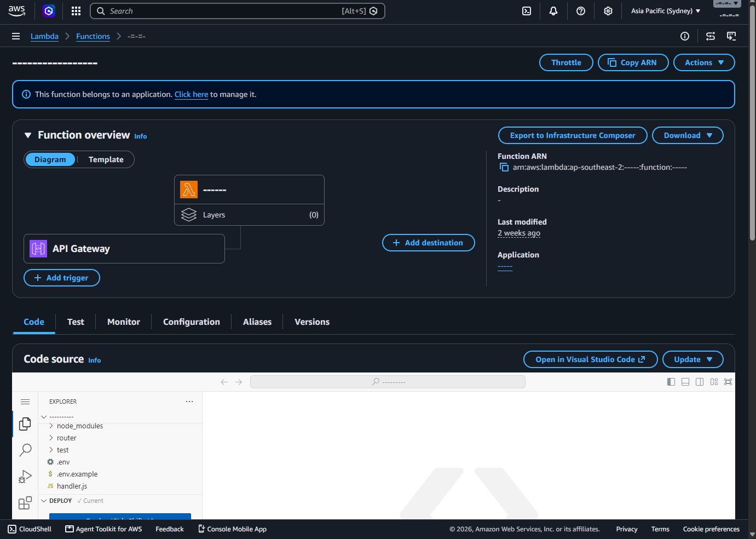Toggle fullscreen for the code editor
The height and width of the screenshot is (539, 756).
click(728, 382)
